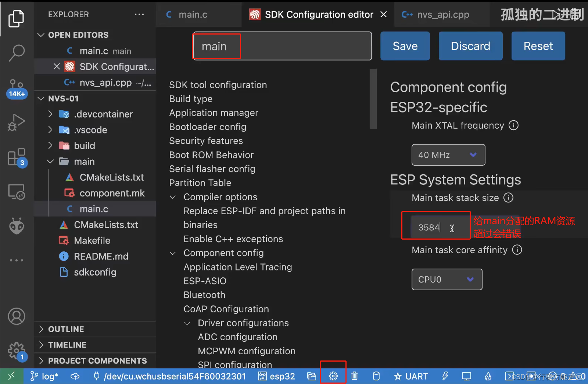Open the Remote Explorer view
The image size is (588, 384).
tap(17, 192)
